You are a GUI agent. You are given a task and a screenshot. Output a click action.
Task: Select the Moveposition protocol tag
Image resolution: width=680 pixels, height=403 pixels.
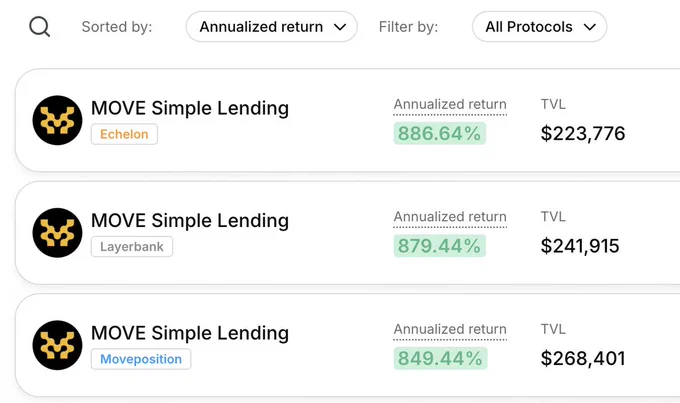coord(141,359)
